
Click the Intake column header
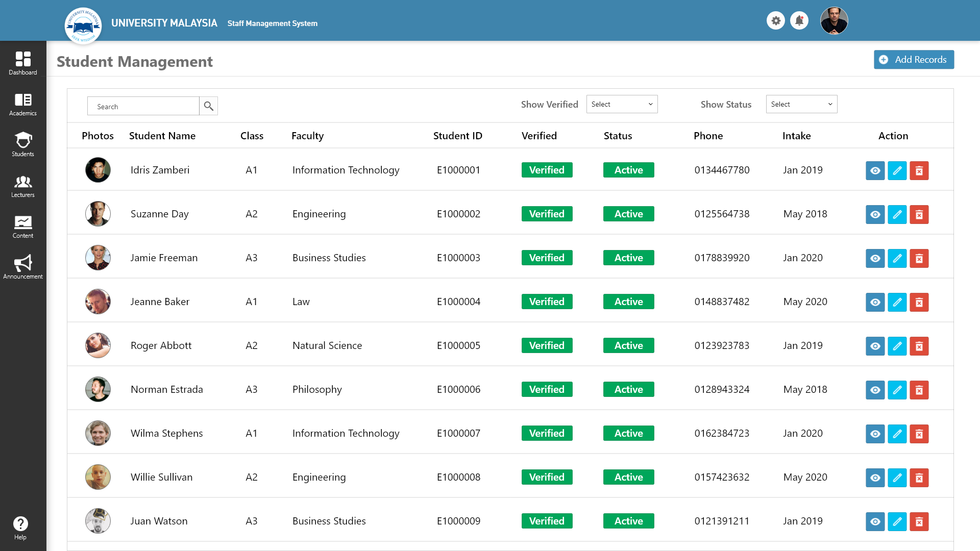pyautogui.click(x=796, y=136)
